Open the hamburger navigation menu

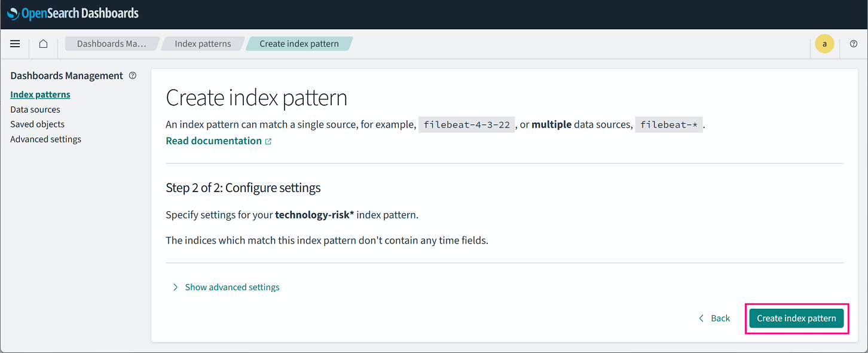15,44
